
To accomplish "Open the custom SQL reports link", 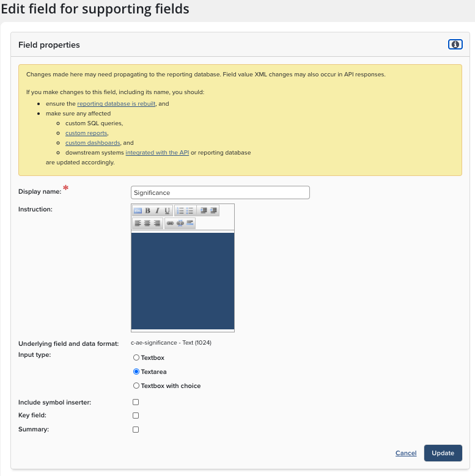I will point(86,133).
